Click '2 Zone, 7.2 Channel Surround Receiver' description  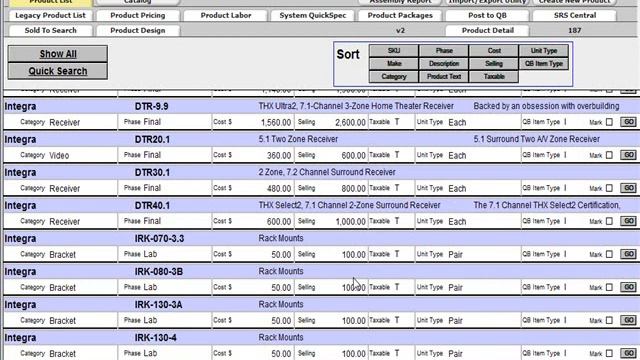coord(327,172)
